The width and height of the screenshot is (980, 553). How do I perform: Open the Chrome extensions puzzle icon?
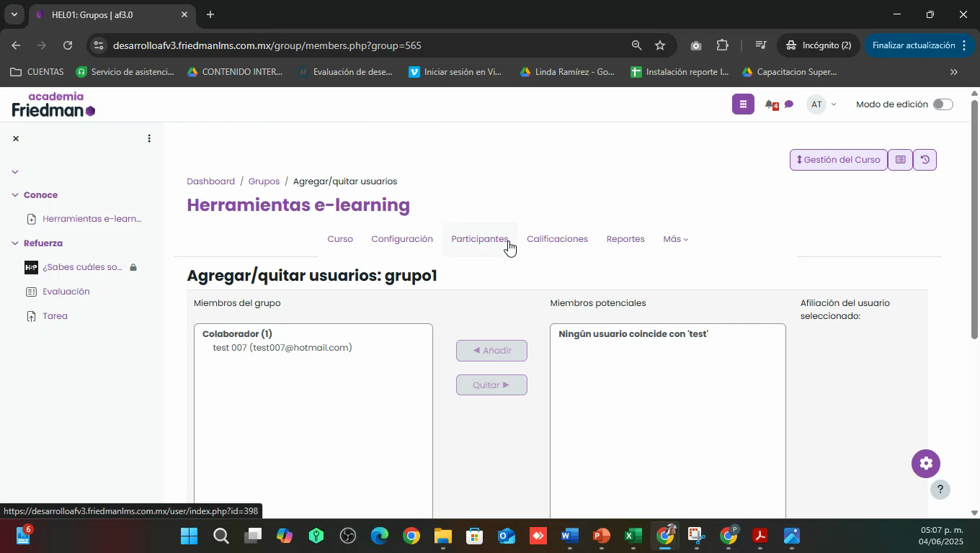(x=722, y=45)
